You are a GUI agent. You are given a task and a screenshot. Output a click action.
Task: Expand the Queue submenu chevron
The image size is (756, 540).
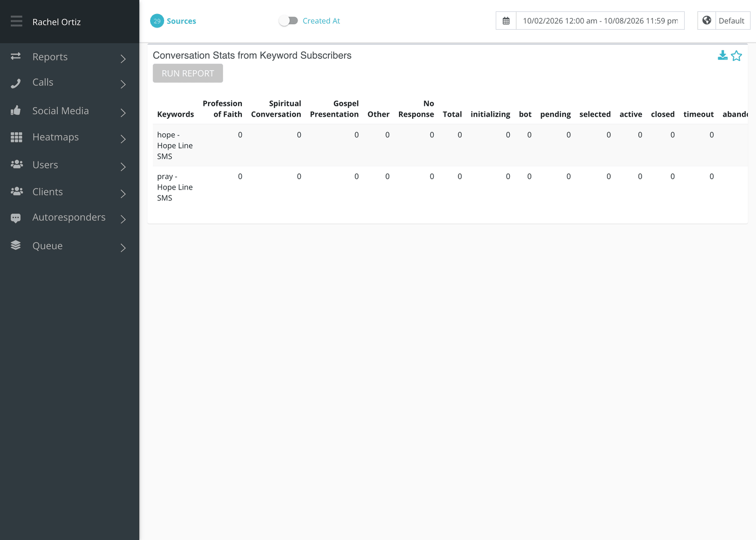[x=123, y=247]
